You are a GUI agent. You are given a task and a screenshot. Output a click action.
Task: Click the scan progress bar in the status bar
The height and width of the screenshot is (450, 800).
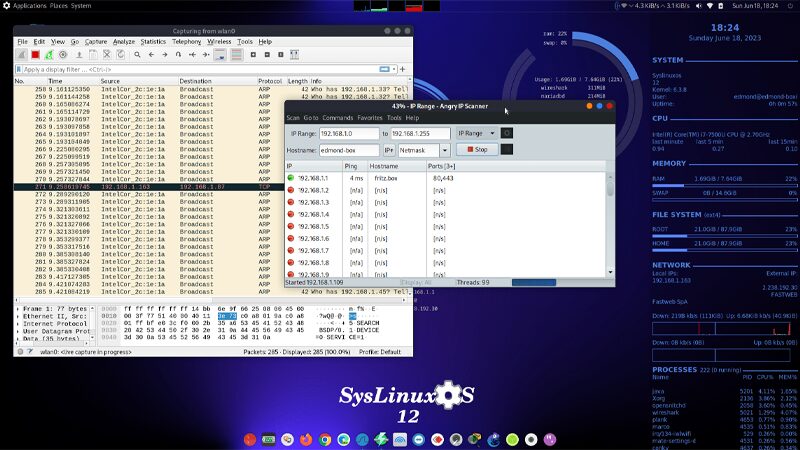(562, 282)
